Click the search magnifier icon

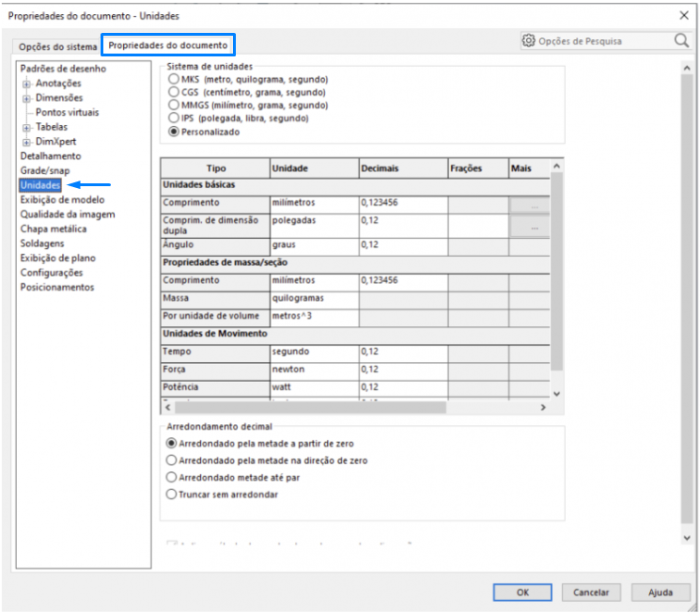pyautogui.click(x=681, y=41)
